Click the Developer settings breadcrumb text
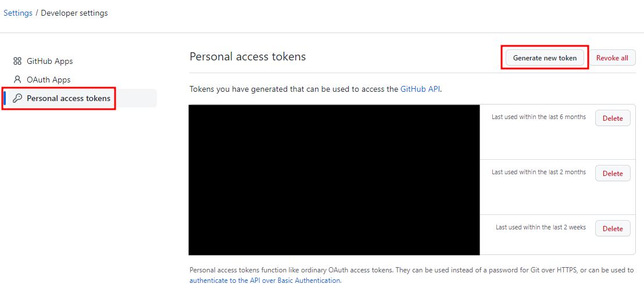Viewport: 644px width, 284px height. [74, 13]
